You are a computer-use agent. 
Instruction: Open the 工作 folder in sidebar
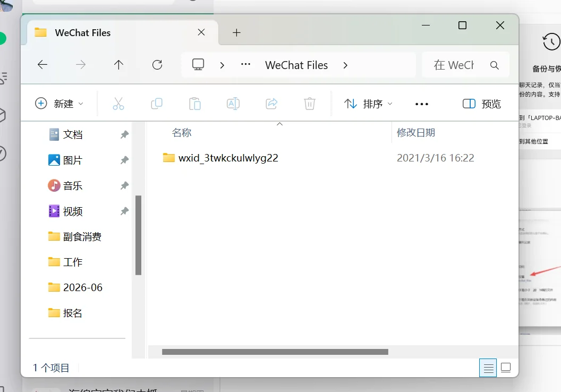coord(73,262)
